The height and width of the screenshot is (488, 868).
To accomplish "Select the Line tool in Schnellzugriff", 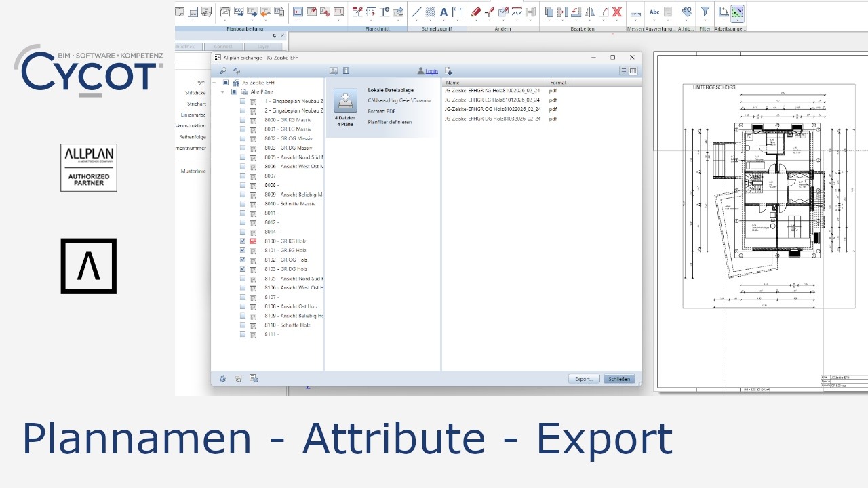I will coord(416,12).
